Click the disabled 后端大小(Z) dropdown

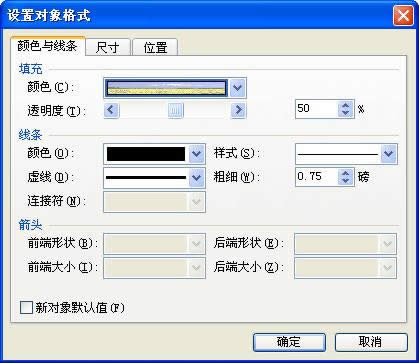(x=345, y=267)
